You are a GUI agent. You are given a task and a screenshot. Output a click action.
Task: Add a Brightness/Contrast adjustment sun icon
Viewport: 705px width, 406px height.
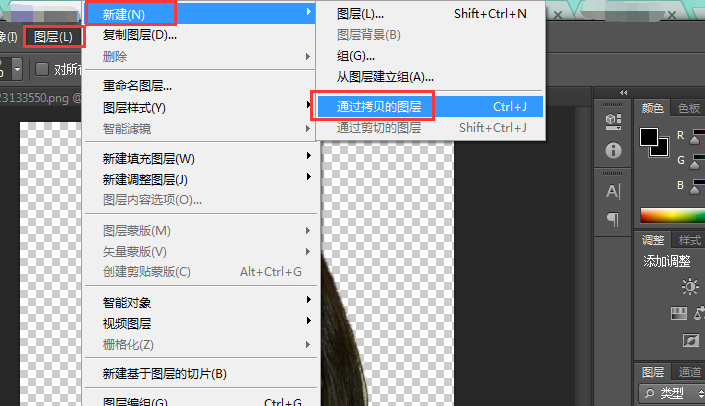[x=690, y=286]
